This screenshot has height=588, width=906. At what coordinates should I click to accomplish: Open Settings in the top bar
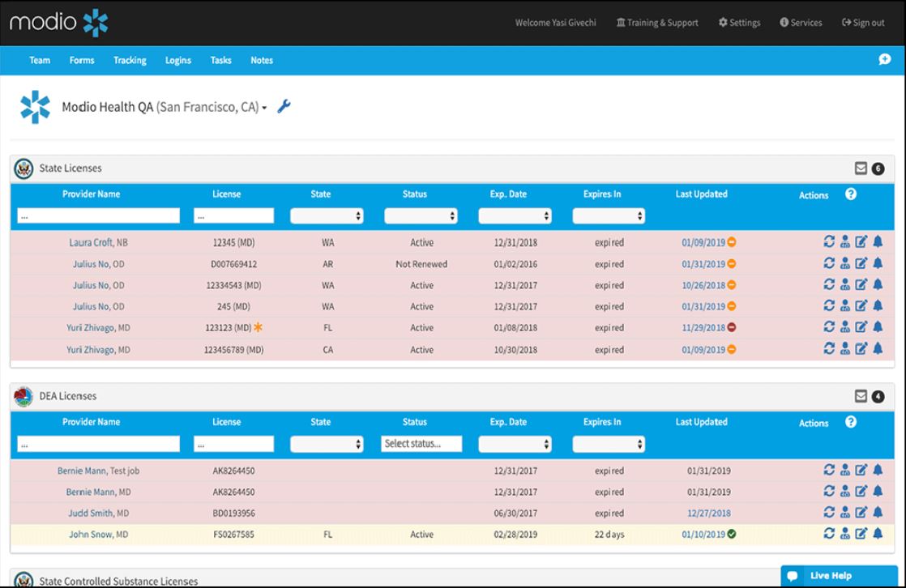[739, 23]
